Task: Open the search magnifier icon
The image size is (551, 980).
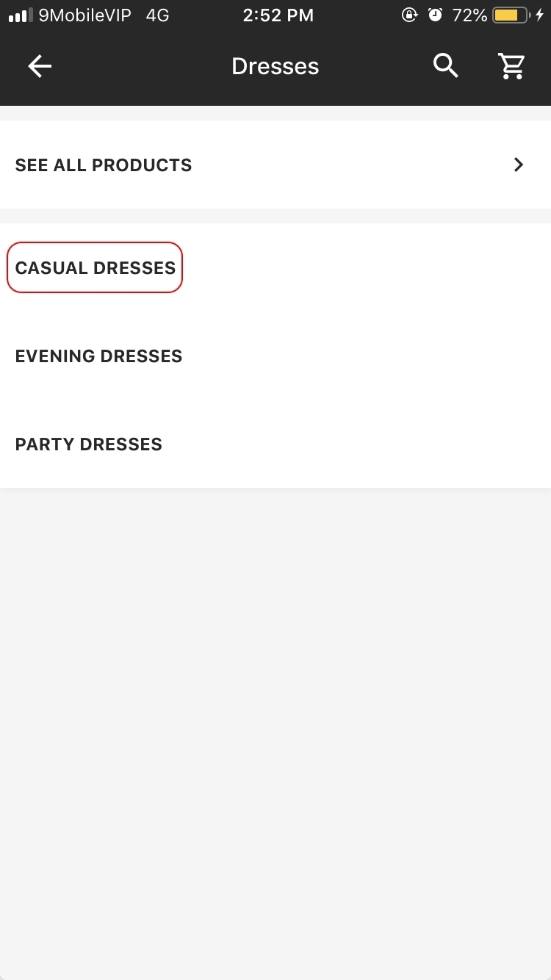Action: (445, 66)
